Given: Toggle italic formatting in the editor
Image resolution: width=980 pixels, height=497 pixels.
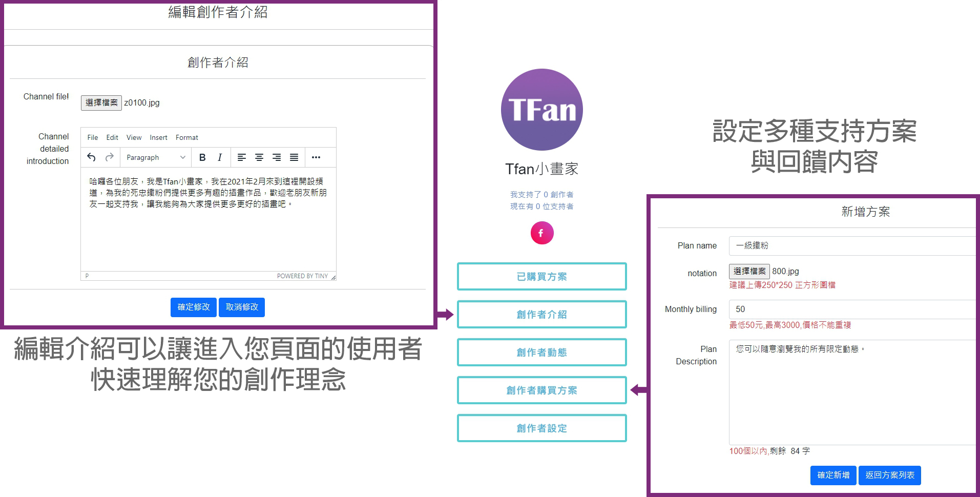Looking at the screenshot, I should tap(220, 157).
